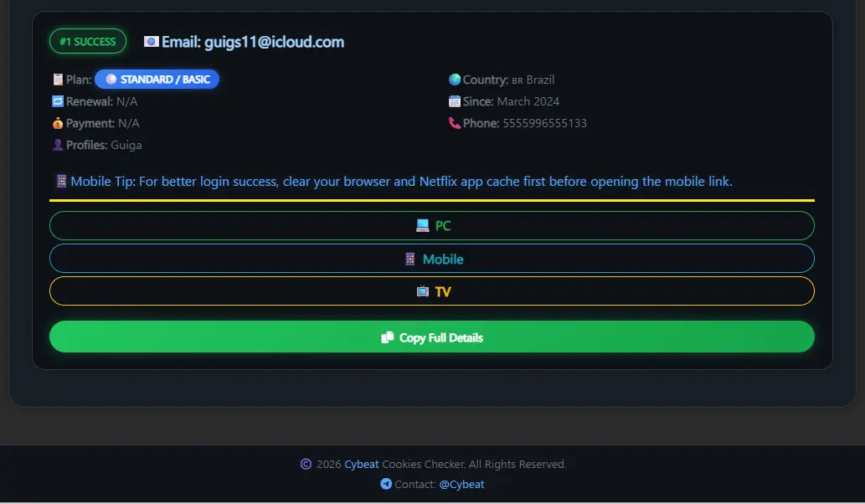The width and height of the screenshot is (865, 504).
Task: Click the copyright symbol icon in footer
Action: click(x=306, y=465)
